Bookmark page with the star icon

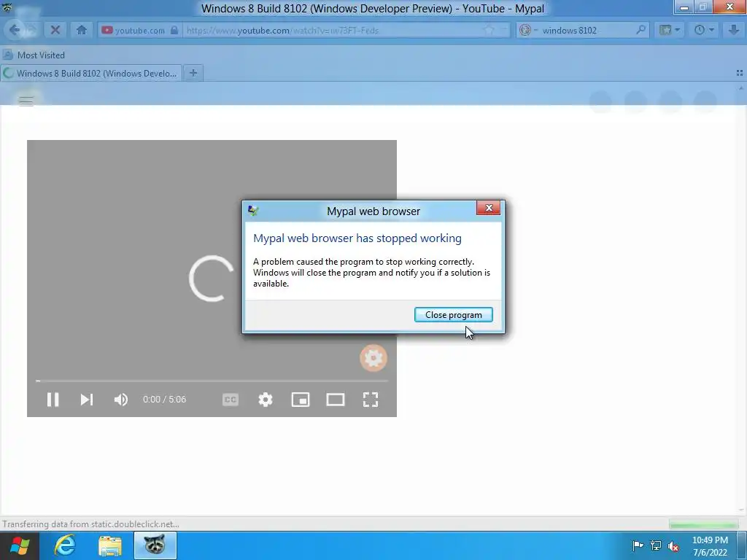coord(488,30)
